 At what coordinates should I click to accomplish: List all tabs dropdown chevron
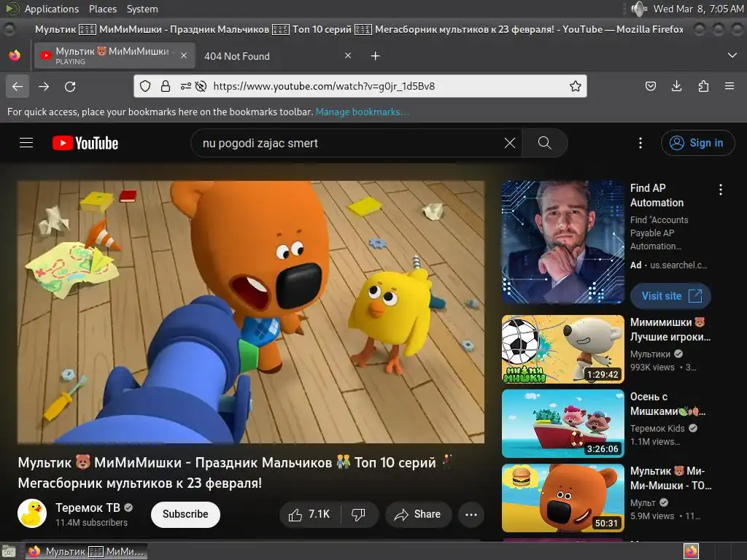pyautogui.click(x=732, y=55)
